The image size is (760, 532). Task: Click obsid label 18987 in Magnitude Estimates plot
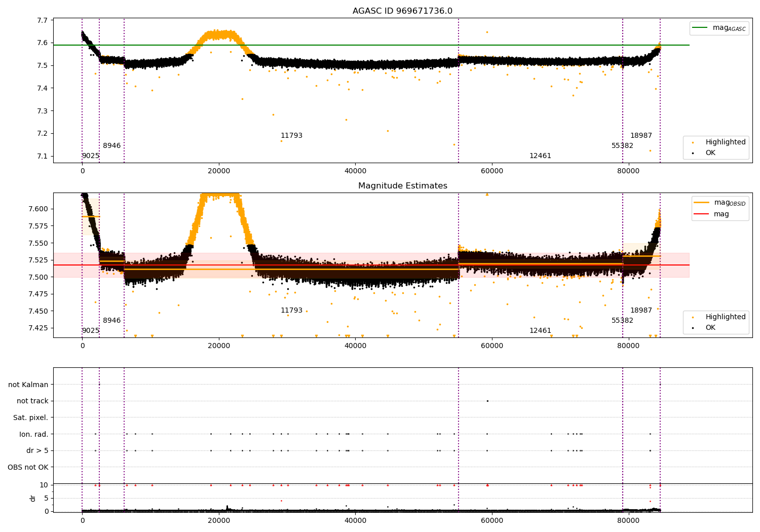pos(641,310)
